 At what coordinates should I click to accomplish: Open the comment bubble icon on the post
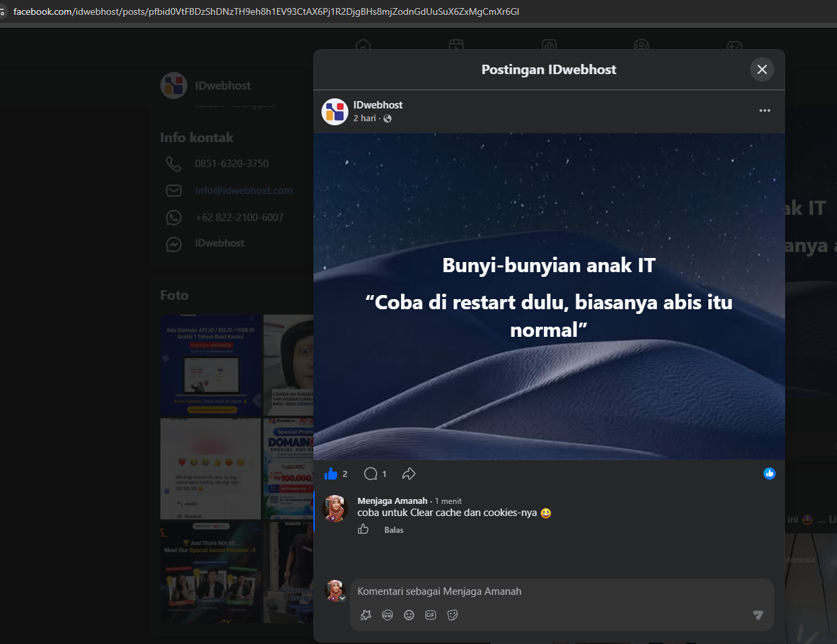click(x=371, y=474)
